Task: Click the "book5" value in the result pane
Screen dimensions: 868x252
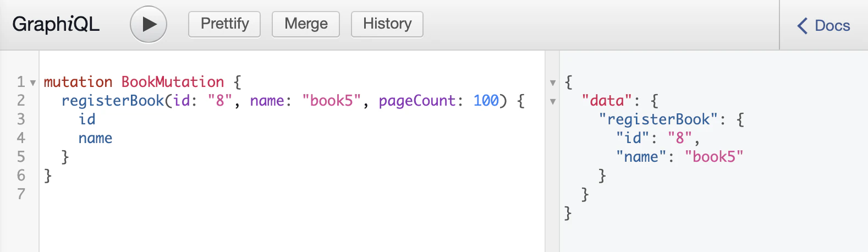Action: pyautogui.click(x=714, y=157)
